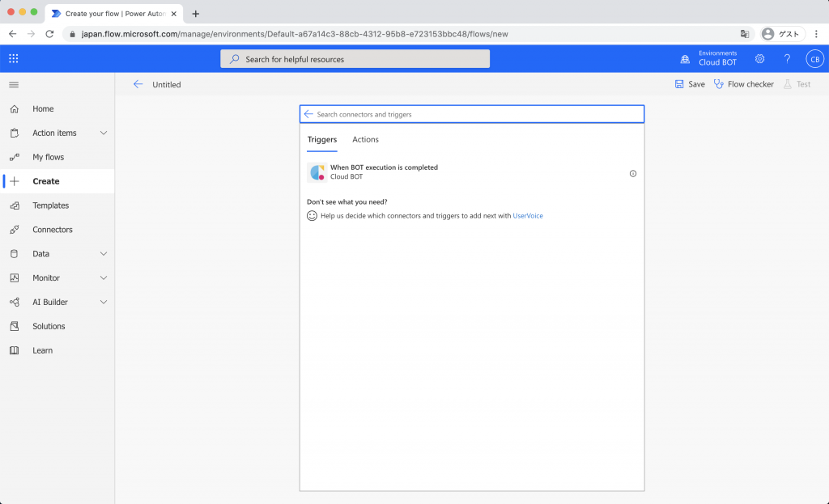Click the Cloud BOT connector logo
829x504 pixels.
point(317,172)
